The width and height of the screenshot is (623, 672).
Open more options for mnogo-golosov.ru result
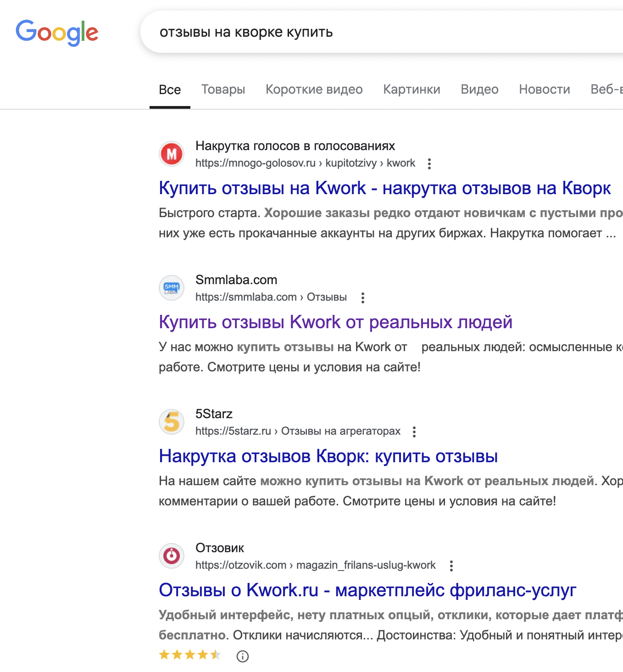429,163
